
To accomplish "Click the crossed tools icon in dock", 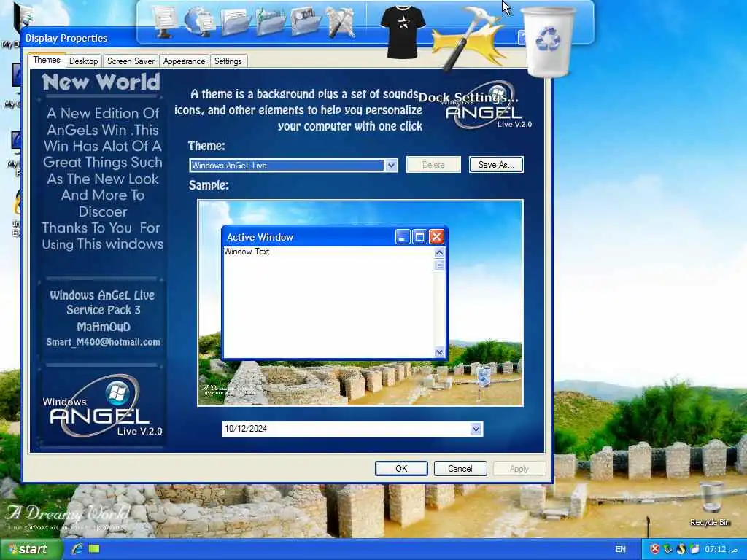I will coord(340,22).
